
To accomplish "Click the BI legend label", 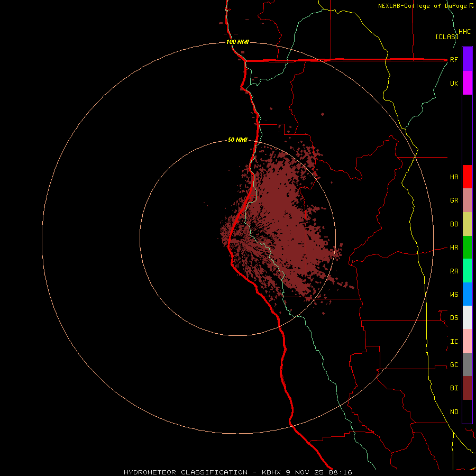I will click(454, 388).
